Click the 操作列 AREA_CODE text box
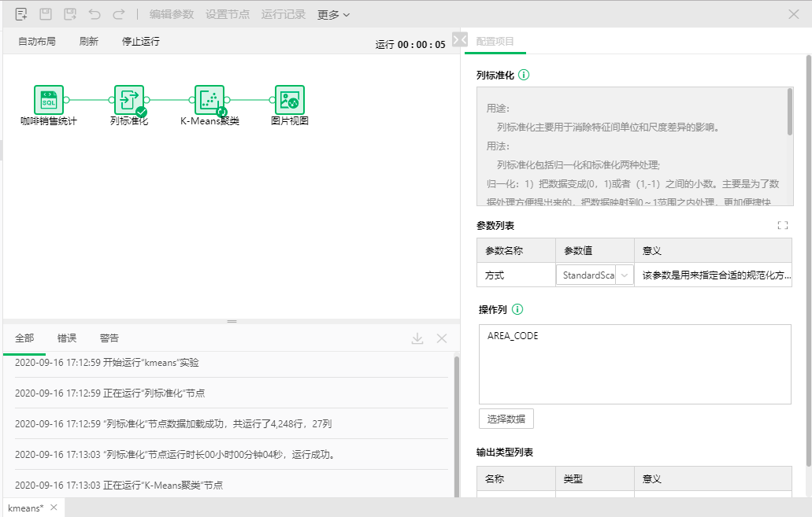812x517 pixels. pyautogui.click(x=634, y=364)
